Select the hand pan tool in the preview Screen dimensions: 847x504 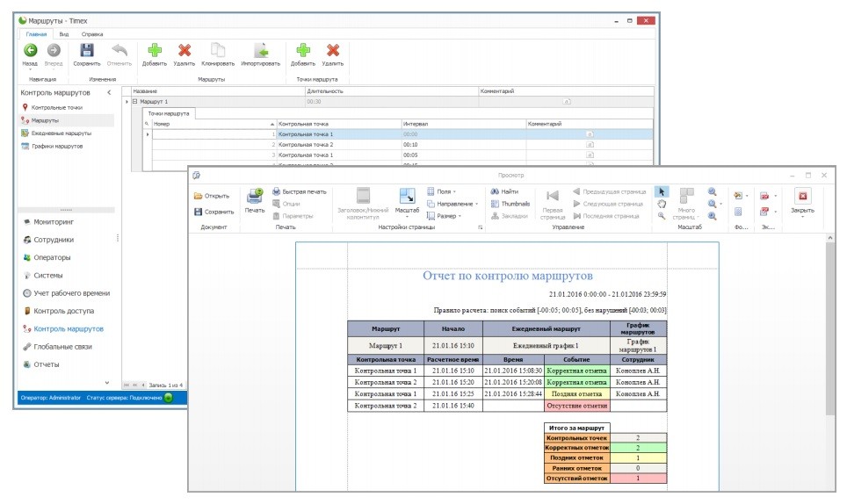pos(660,204)
